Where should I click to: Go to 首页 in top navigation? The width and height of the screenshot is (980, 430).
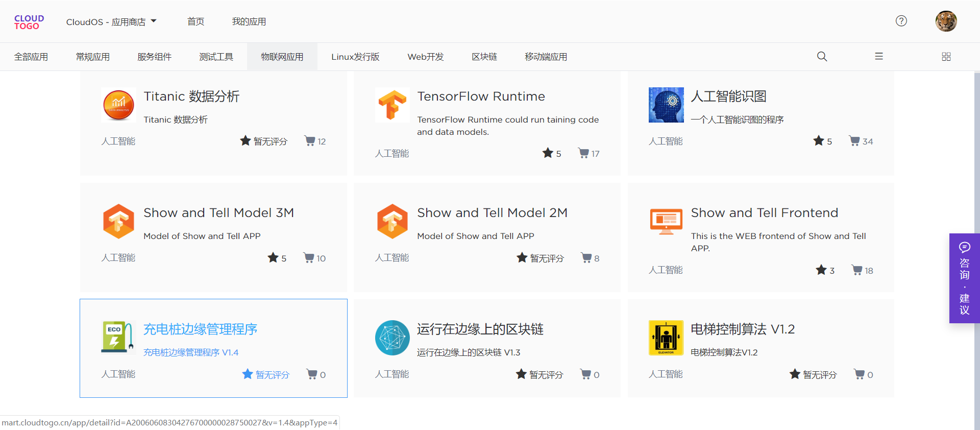pyautogui.click(x=195, y=21)
